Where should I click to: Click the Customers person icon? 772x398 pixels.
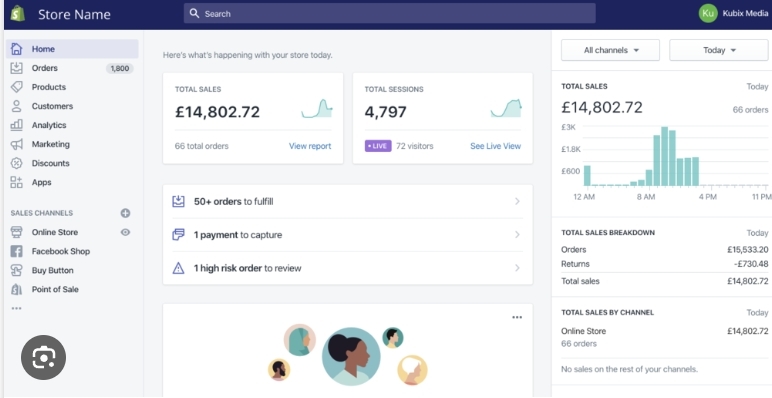click(x=16, y=106)
